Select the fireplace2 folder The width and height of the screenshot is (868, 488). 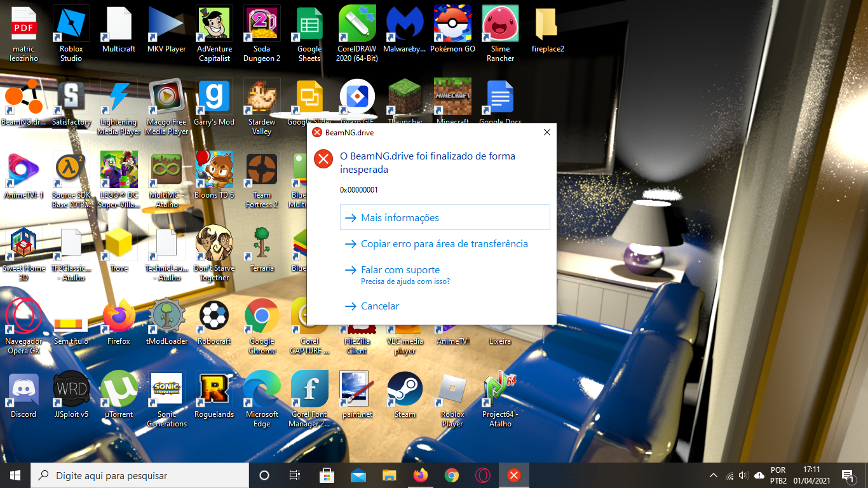[548, 30]
